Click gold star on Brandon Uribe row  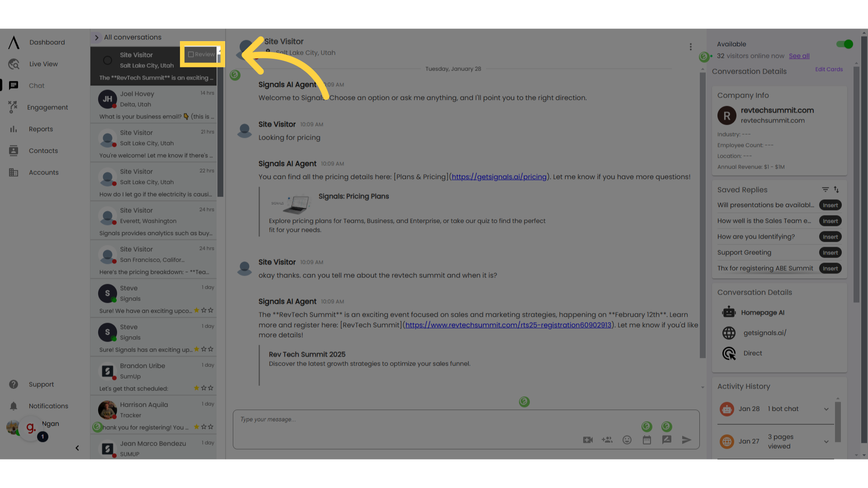[x=197, y=388]
